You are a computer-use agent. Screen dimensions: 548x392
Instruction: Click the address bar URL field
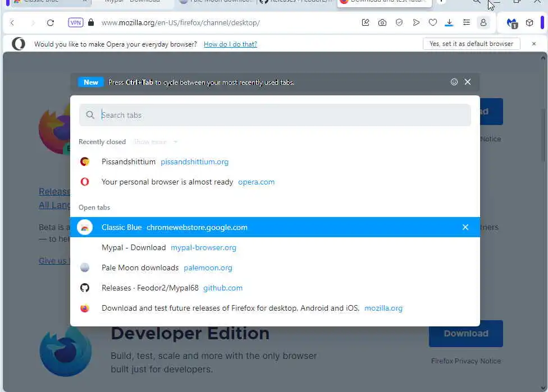[180, 22]
